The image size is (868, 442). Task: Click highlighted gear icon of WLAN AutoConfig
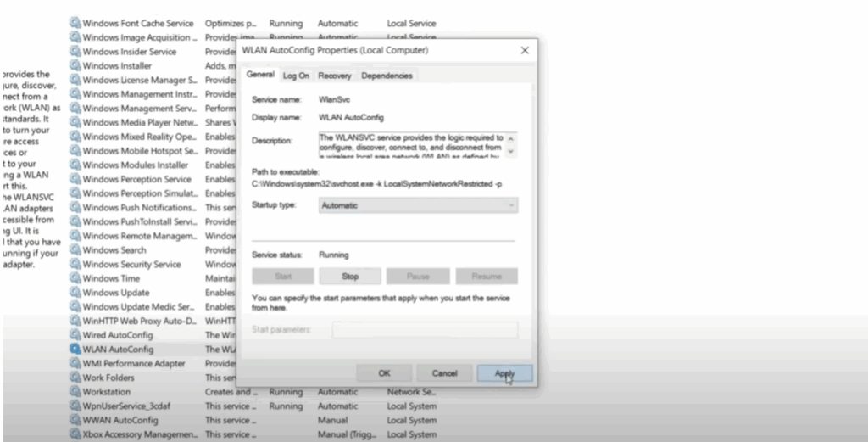click(x=75, y=349)
